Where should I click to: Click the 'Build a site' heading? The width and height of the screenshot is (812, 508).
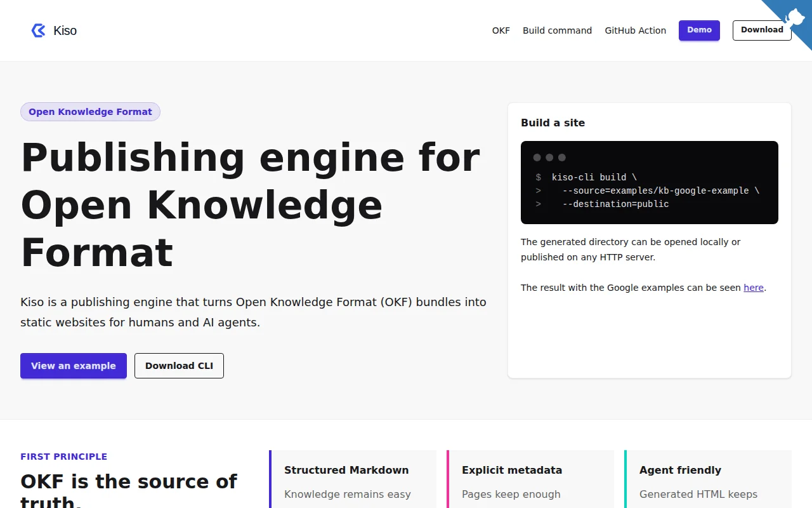(553, 123)
